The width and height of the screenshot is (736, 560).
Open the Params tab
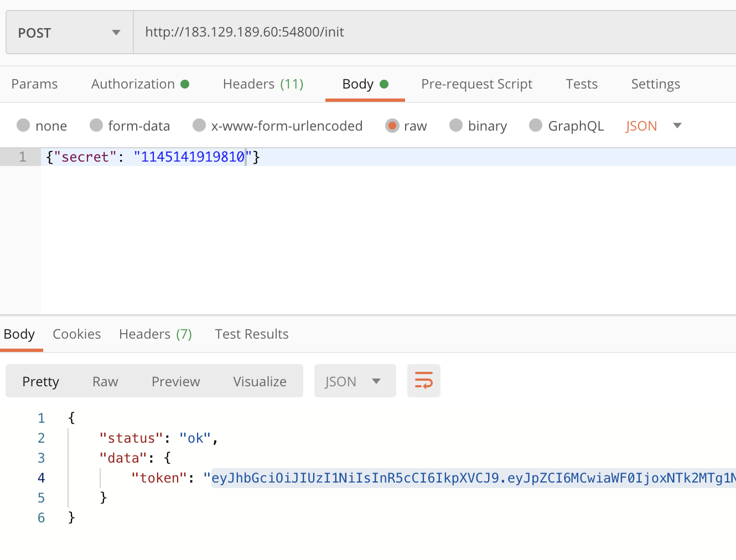[34, 84]
